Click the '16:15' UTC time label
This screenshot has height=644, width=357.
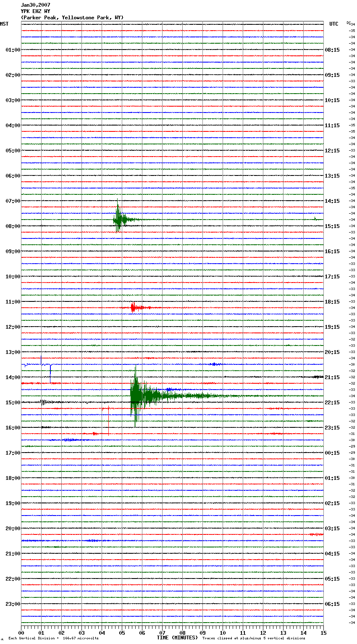tap(332, 251)
